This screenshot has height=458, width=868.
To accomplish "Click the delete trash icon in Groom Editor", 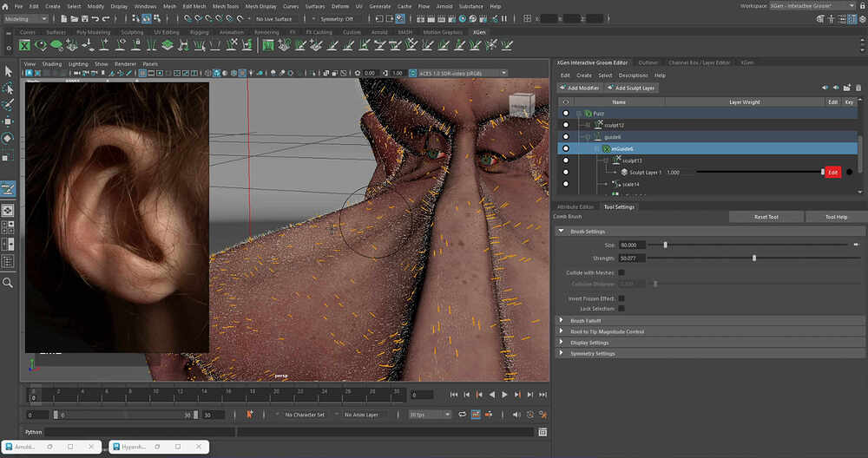I will [x=858, y=88].
